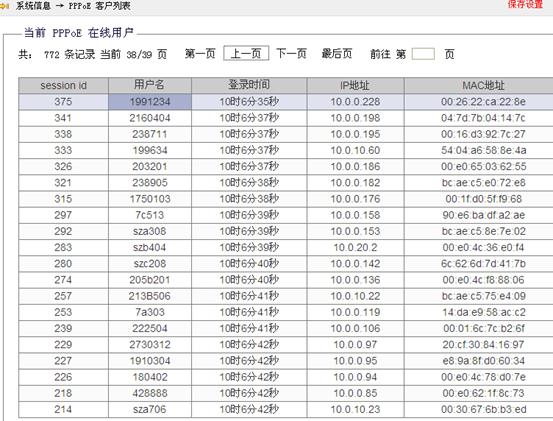Click the 登录时间 column header
This screenshot has height=421, width=553.
coord(249,85)
